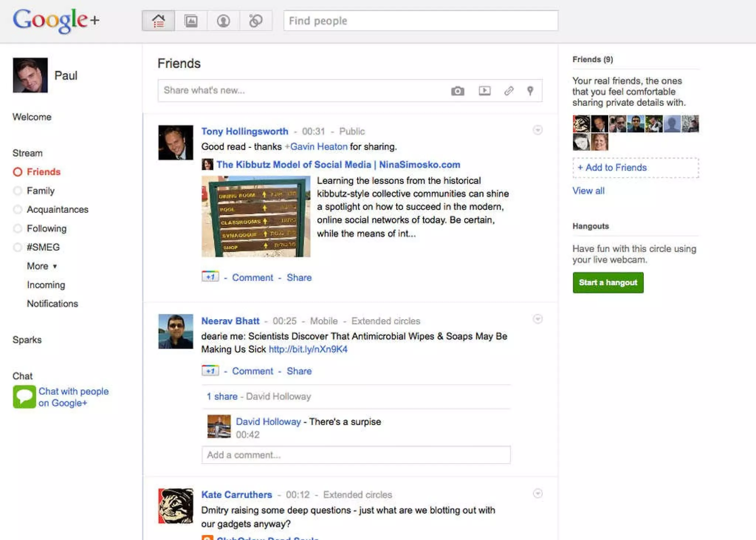The height and width of the screenshot is (540, 756).
Task: Open options menu on Kate Carruthers' post
Action: pyautogui.click(x=538, y=493)
